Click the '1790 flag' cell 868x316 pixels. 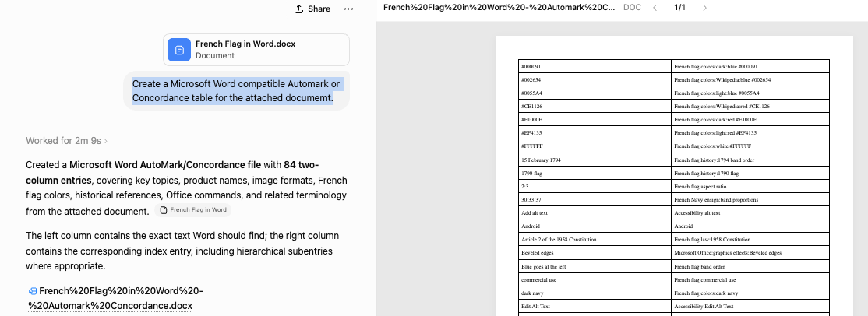click(x=595, y=174)
